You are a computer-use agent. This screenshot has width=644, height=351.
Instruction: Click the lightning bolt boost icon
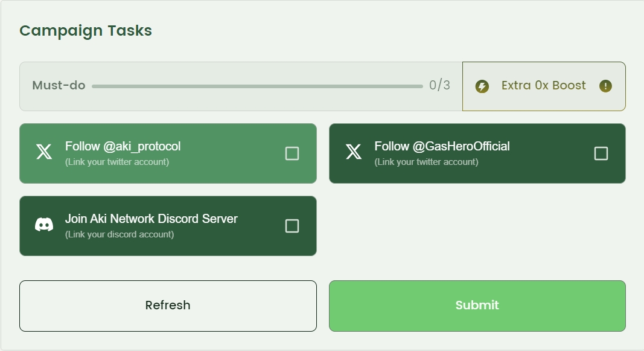pyautogui.click(x=482, y=86)
